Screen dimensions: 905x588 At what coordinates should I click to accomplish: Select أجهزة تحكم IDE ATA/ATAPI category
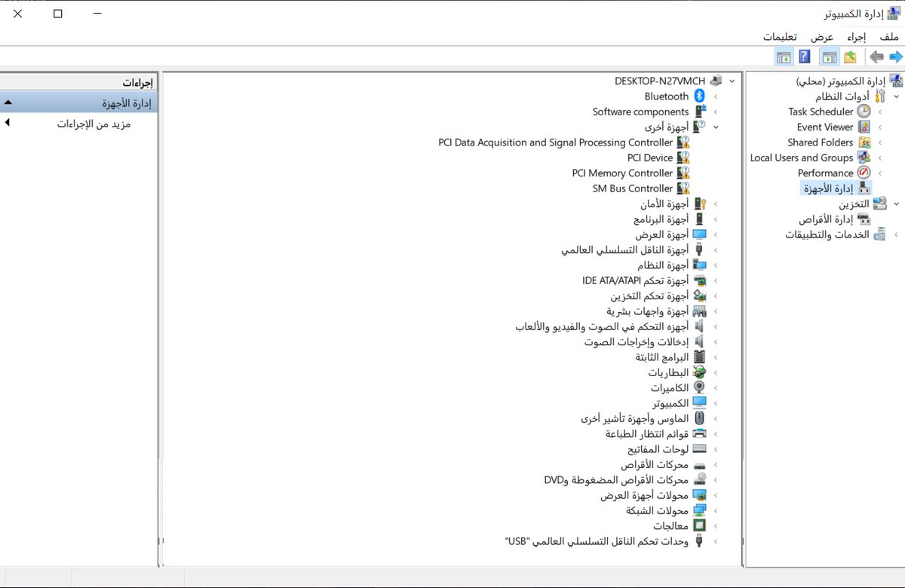(x=636, y=280)
